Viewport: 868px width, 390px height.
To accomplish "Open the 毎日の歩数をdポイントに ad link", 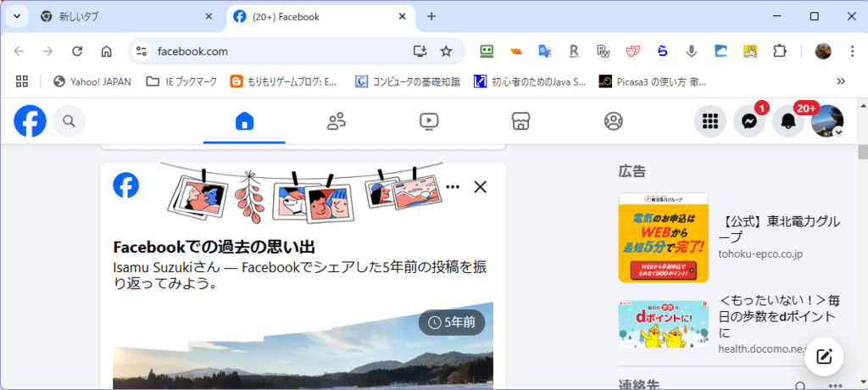I will [780, 316].
